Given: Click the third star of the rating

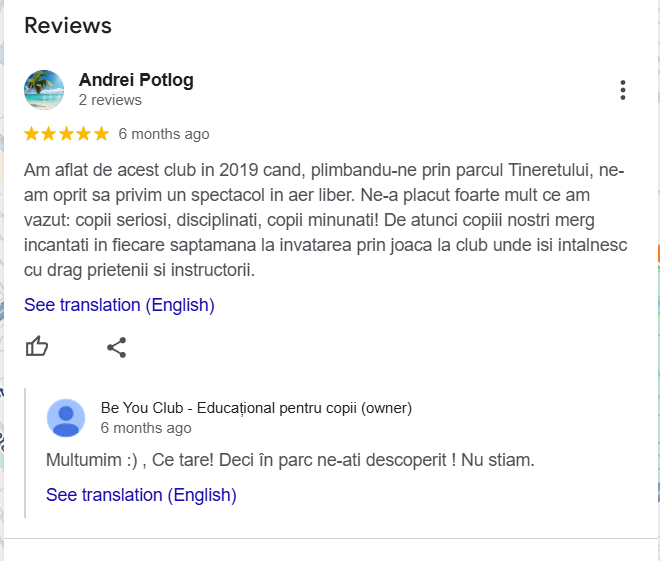Looking at the screenshot, I should [x=66, y=134].
